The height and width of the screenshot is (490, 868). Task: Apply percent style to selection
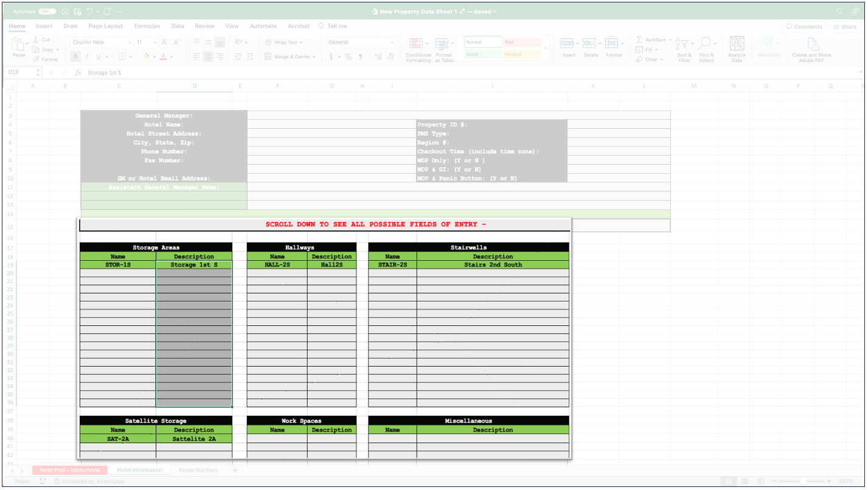tap(349, 57)
